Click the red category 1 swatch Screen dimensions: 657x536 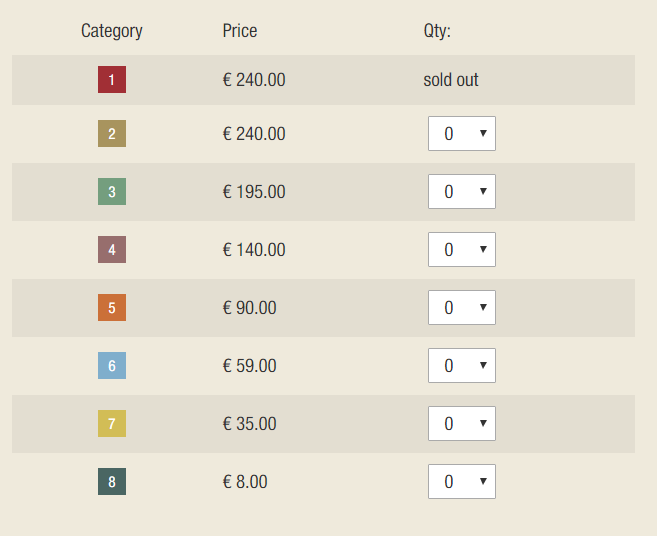point(112,79)
